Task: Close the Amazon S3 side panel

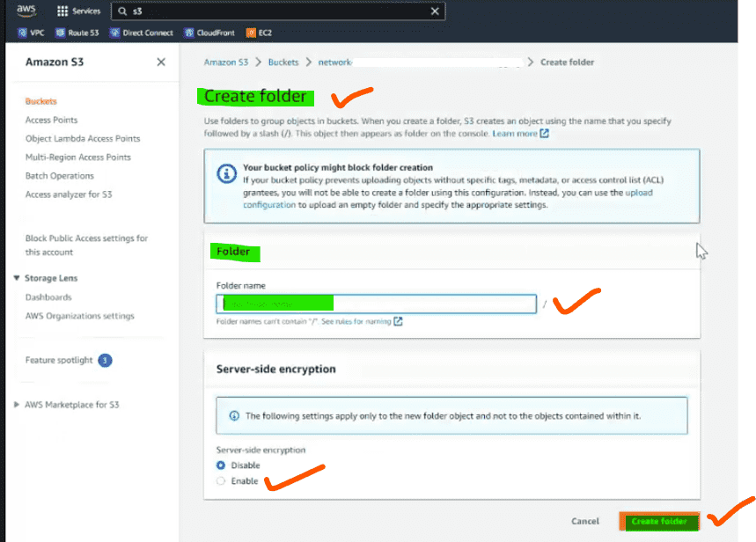Action: pos(161,62)
